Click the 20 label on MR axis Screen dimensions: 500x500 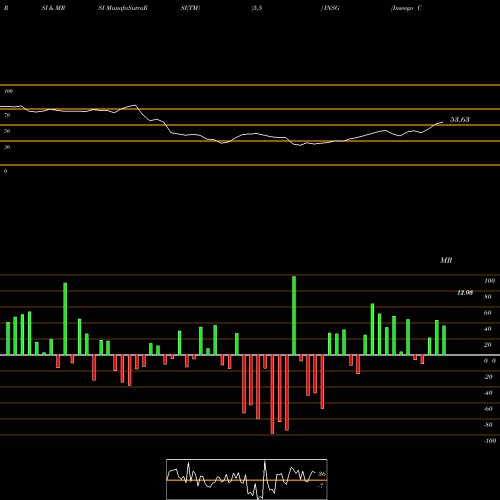tap(488, 345)
